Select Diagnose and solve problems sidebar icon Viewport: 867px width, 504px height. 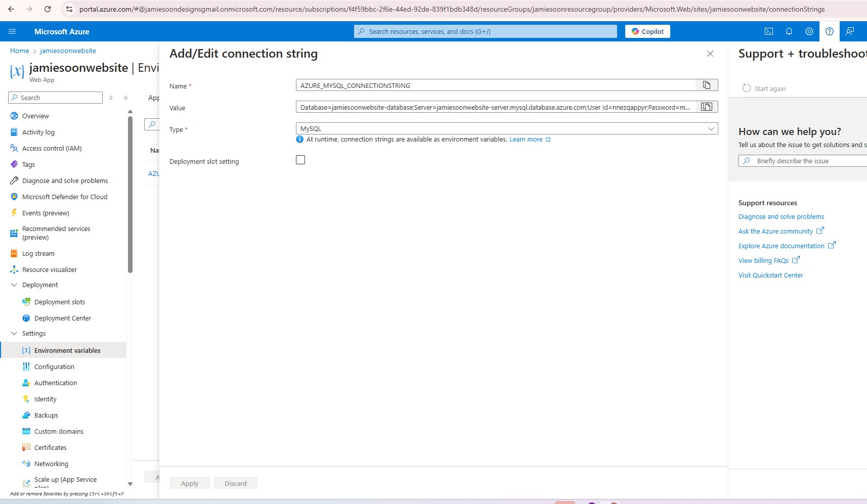(14, 180)
